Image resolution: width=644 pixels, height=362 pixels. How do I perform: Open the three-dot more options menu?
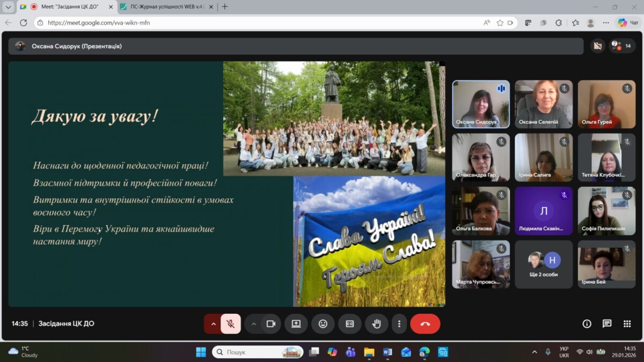[x=399, y=324]
